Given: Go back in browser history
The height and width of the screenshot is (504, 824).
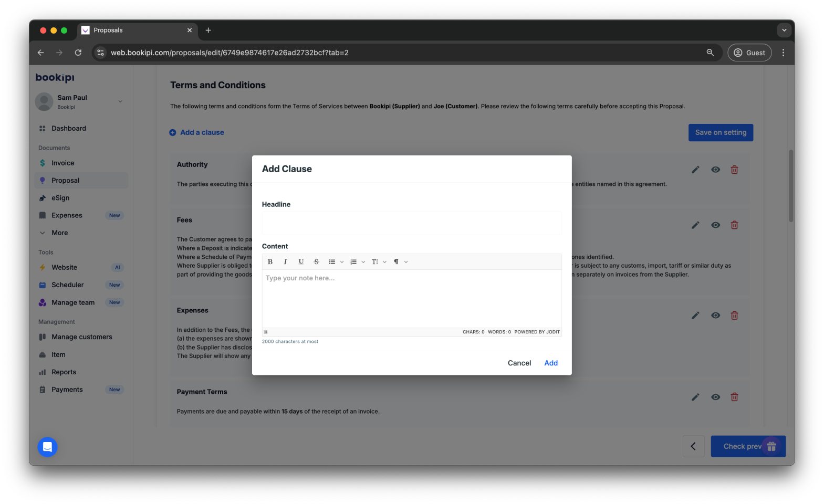Looking at the screenshot, I should 41,52.
